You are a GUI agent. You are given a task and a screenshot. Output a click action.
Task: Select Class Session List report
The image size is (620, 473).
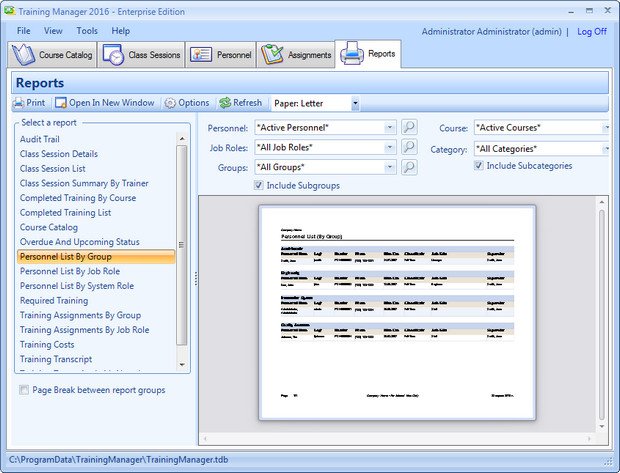coord(53,168)
